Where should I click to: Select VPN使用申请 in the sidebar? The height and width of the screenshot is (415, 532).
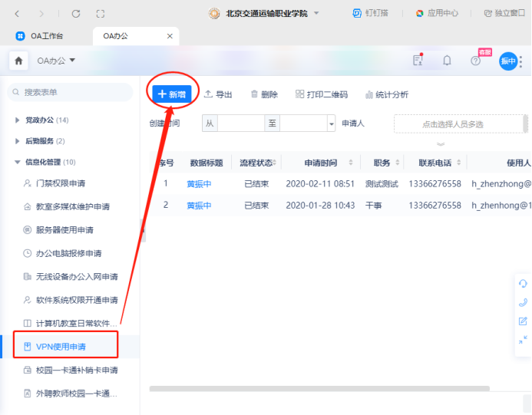coord(61,347)
